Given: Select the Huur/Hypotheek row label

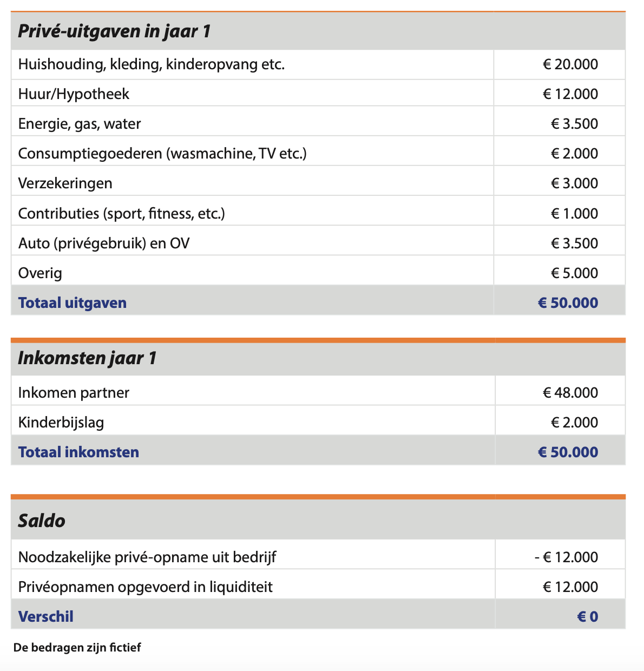Looking at the screenshot, I should point(74,94).
